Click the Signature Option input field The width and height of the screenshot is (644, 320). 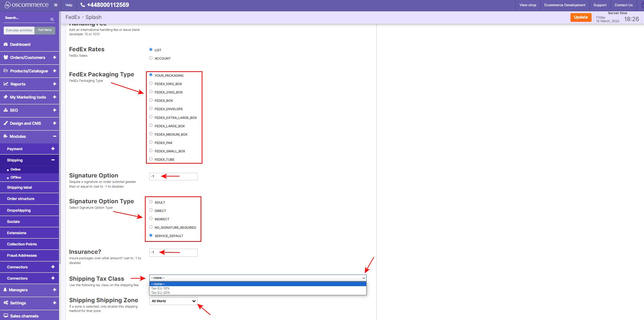(173, 176)
